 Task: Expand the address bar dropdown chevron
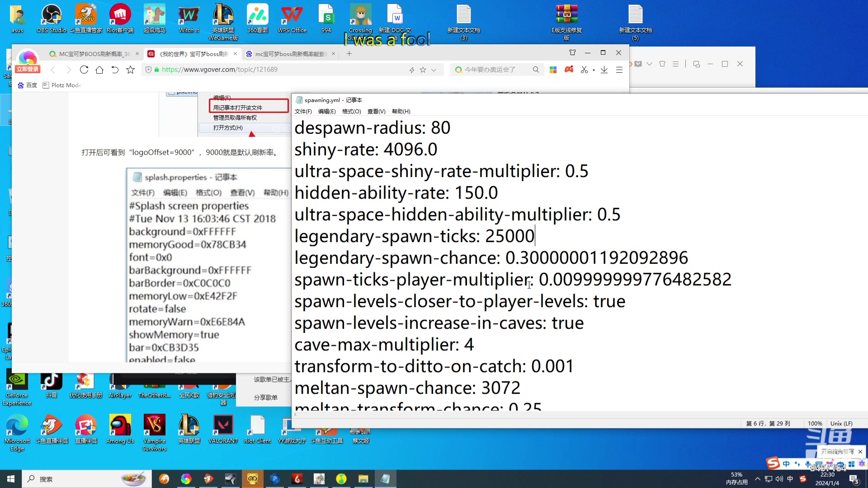(434, 70)
